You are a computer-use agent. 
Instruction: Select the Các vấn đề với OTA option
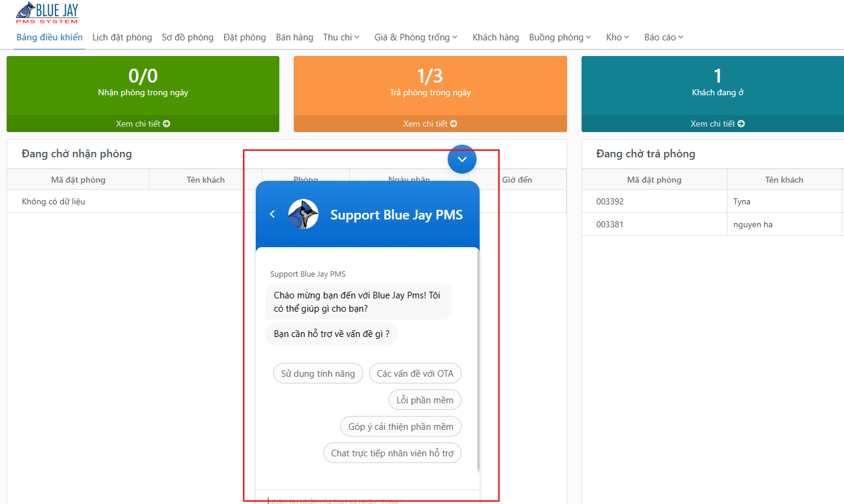415,374
